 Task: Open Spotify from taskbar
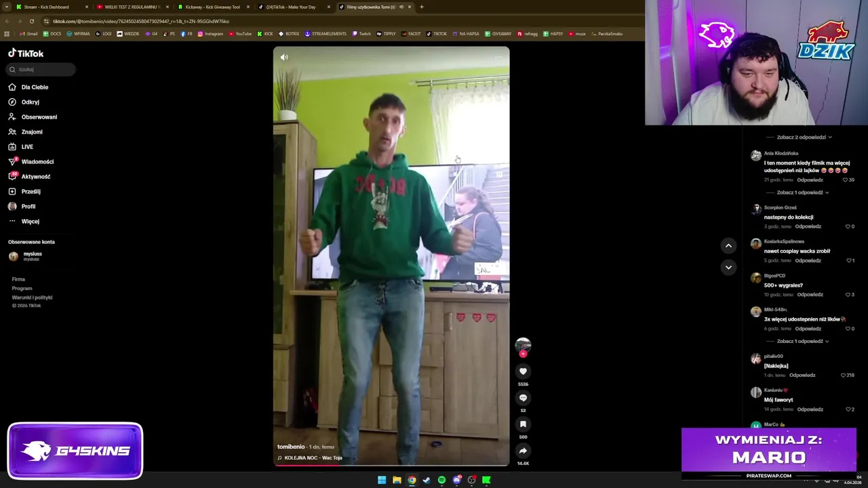[x=441, y=480]
